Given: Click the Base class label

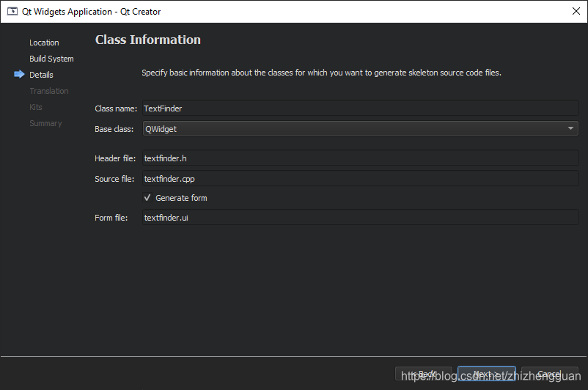Looking at the screenshot, I should tap(114, 129).
